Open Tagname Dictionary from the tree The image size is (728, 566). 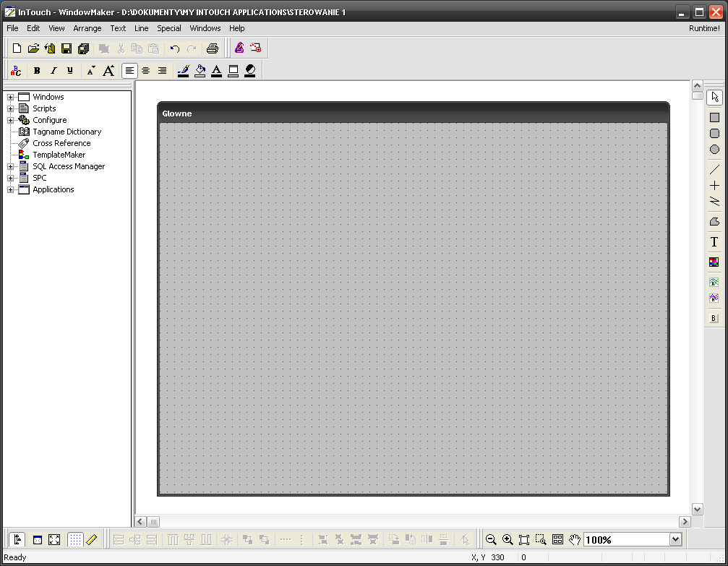(x=67, y=132)
